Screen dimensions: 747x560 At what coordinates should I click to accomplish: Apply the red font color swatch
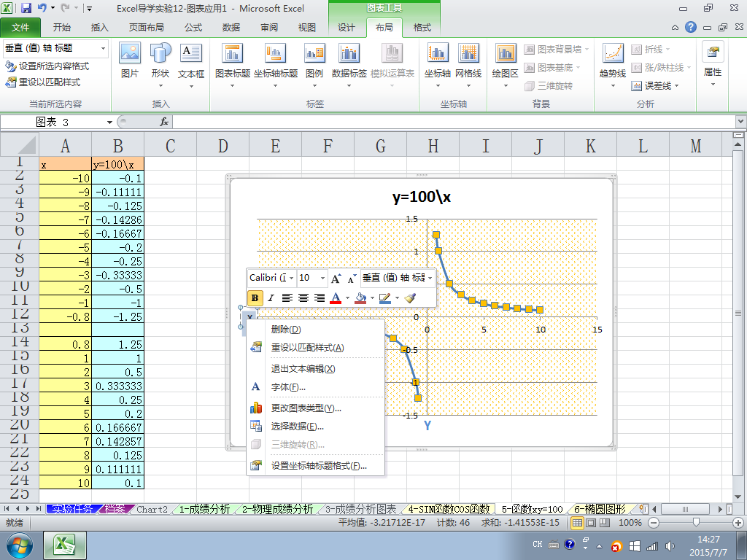[336, 298]
